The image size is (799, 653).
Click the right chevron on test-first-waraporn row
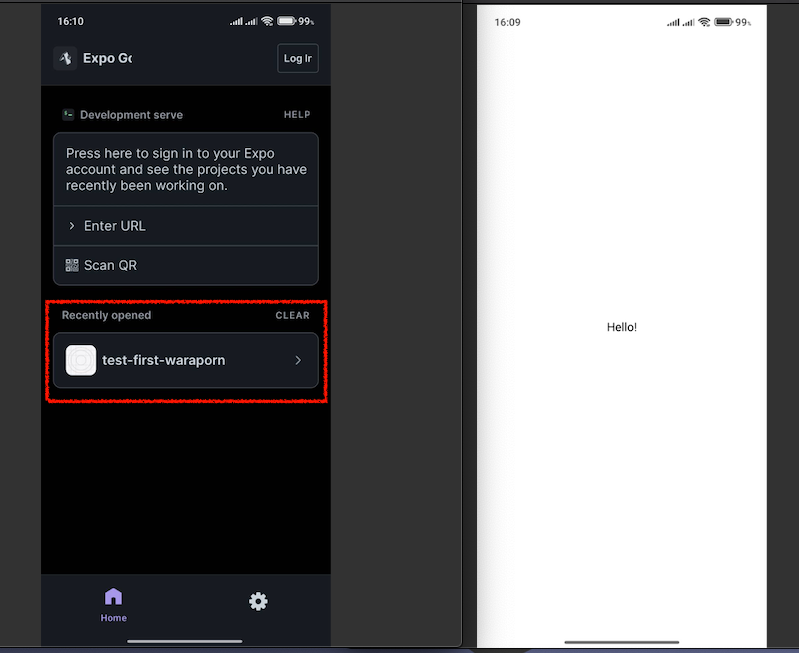[298, 360]
